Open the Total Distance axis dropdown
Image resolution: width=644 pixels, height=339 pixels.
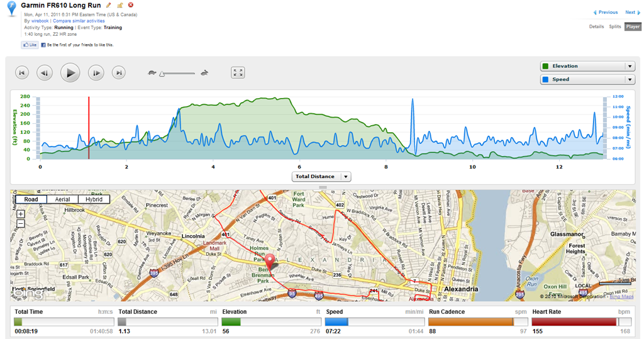(x=321, y=177)
